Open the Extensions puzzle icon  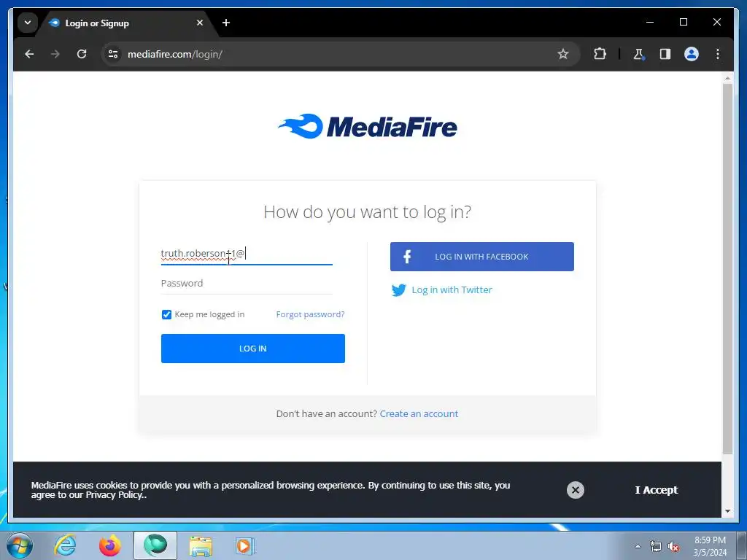[600, 54]
